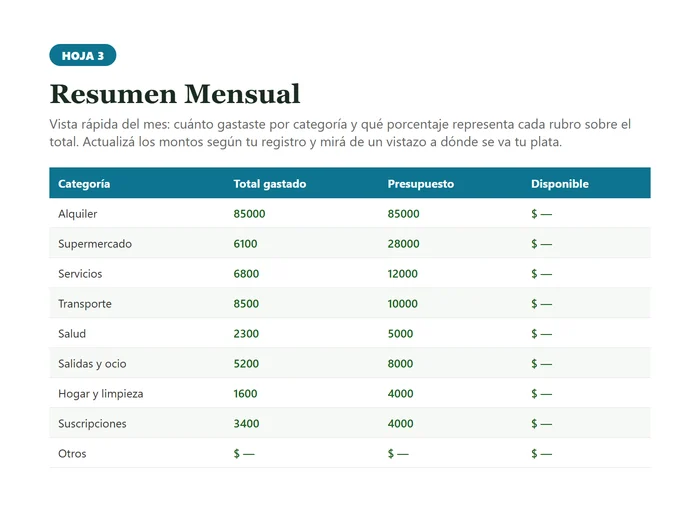Click the Categoría column header
700x512 pixels.
point(84,184)
